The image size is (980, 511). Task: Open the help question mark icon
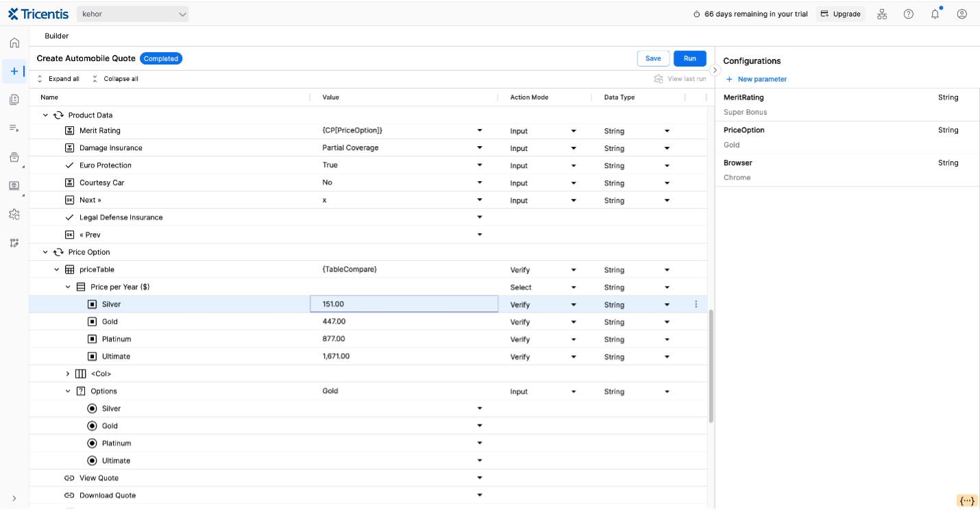908,14
